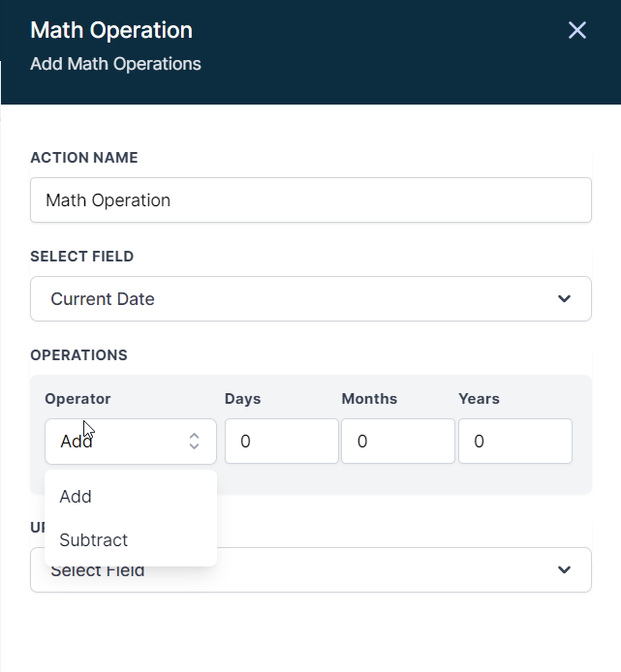This screenshot has height=672, width=621.
Task: Choose Add from the operator list
Action: point(76,497)
